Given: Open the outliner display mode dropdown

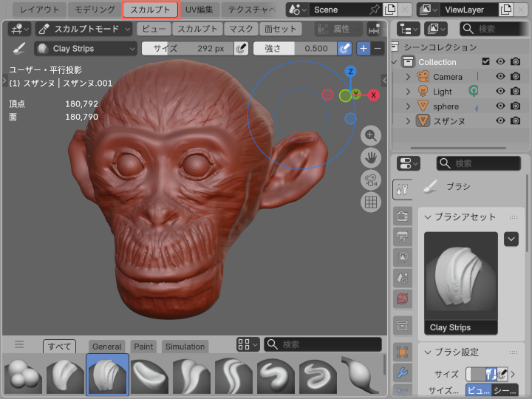Looking at the screenshot, I should coord(436,29).
